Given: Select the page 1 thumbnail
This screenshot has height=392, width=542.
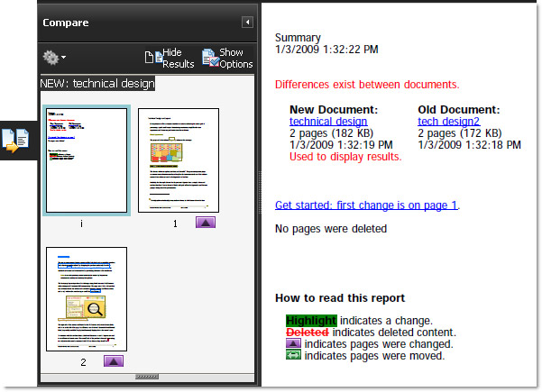Looking at the screenshot, I should [x=179, y=160].
